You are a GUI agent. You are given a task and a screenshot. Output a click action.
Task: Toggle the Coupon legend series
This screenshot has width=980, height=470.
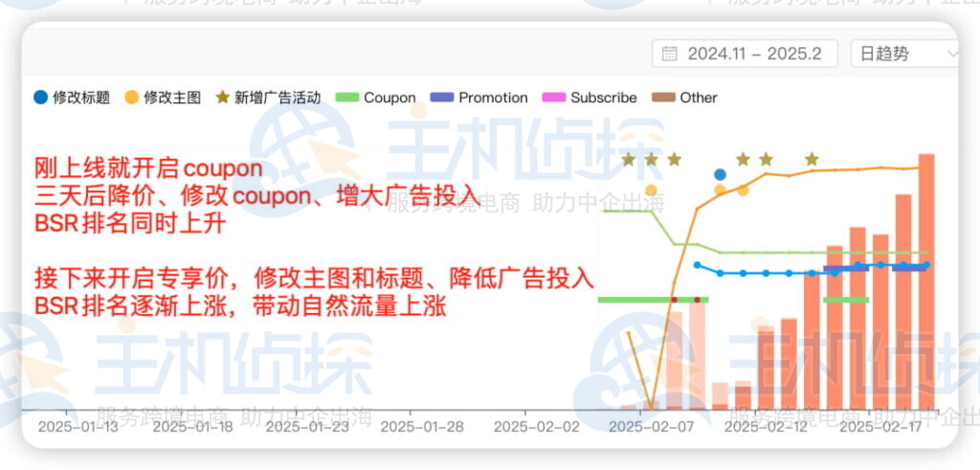tap(375, 98)
